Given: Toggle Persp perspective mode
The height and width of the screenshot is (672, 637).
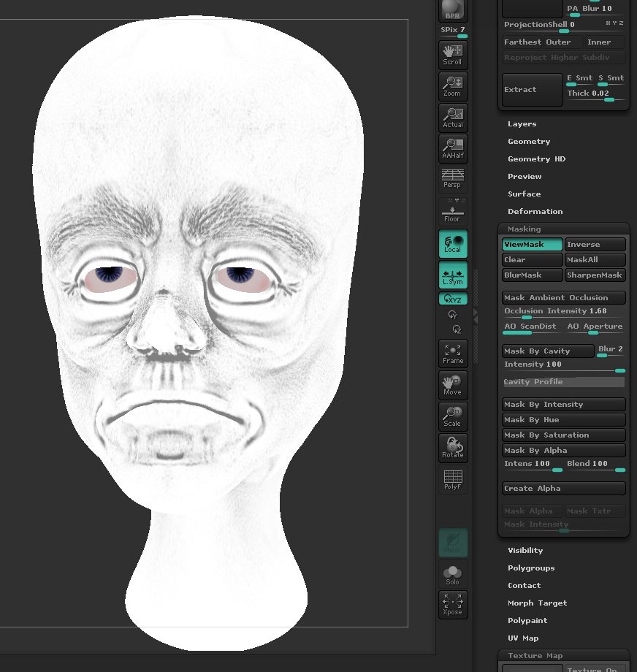Looking at the screenshot, I should click(453, 180).
